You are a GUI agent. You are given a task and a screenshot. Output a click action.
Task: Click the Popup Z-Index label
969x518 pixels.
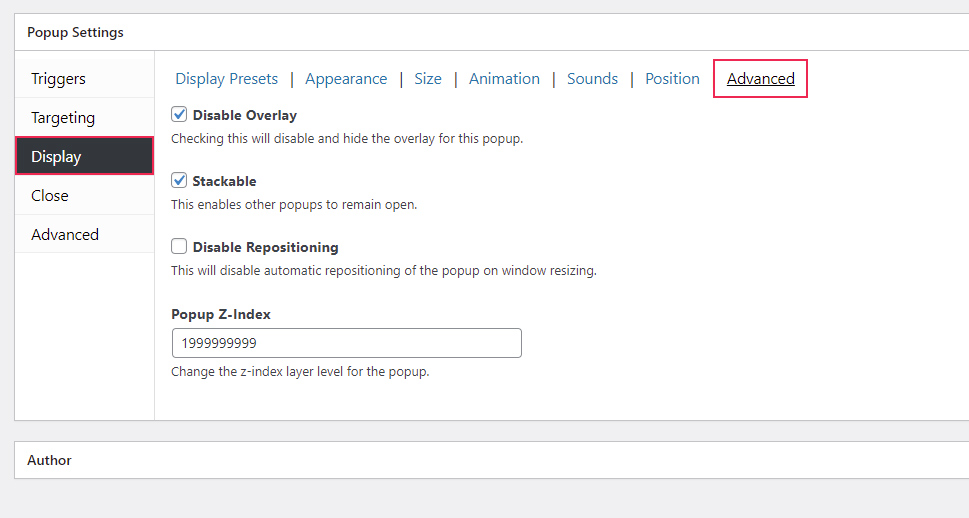(221, 314)
